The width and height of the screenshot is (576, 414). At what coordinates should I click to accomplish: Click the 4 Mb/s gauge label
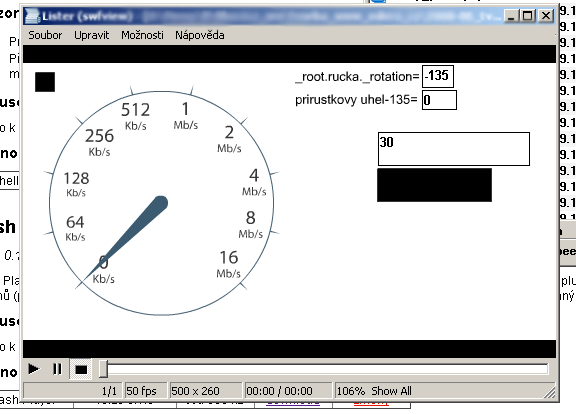254,182
